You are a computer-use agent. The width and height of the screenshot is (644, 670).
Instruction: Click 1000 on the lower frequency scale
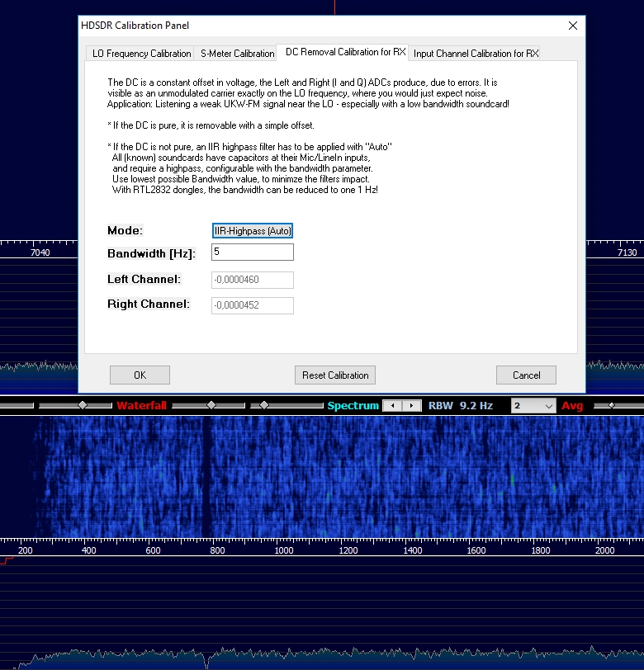coord(283,550)
